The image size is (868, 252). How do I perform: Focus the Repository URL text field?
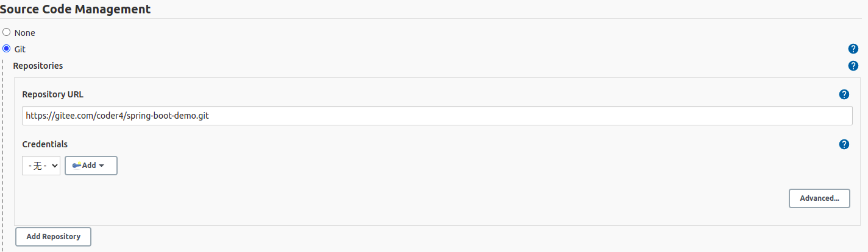click(x=436, y=116)
